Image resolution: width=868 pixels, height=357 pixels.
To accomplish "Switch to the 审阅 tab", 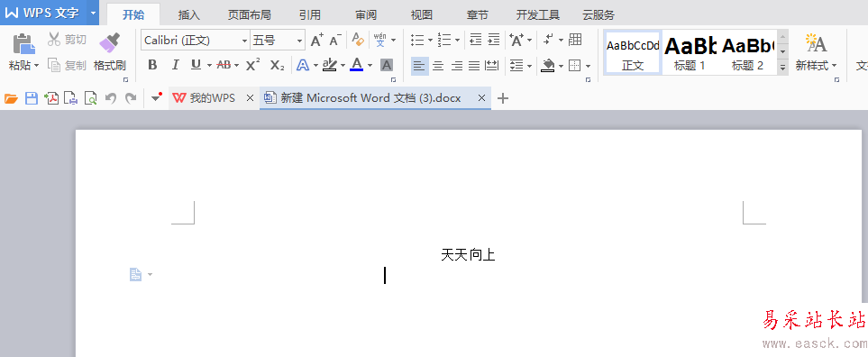I will [x=366, y=15].
